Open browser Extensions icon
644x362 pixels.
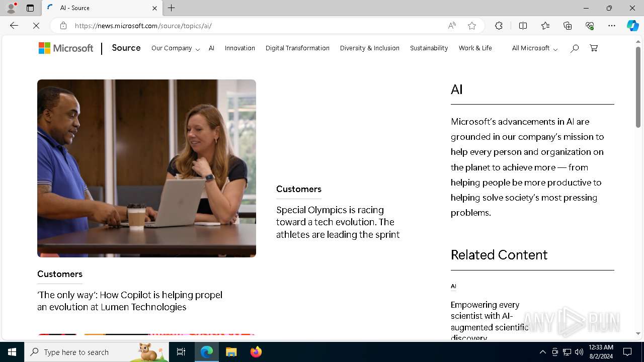(x=499, y=26)
